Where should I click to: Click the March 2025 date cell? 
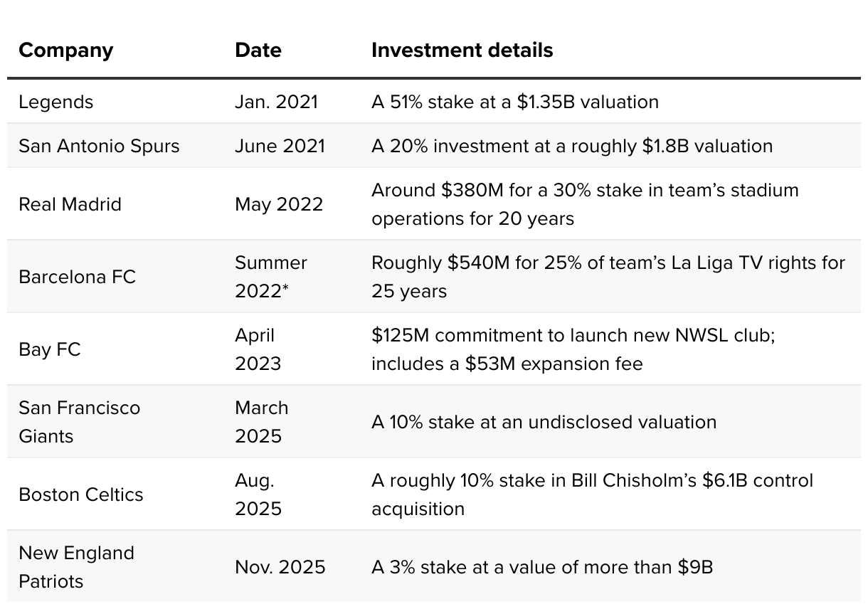click(261, 422)
